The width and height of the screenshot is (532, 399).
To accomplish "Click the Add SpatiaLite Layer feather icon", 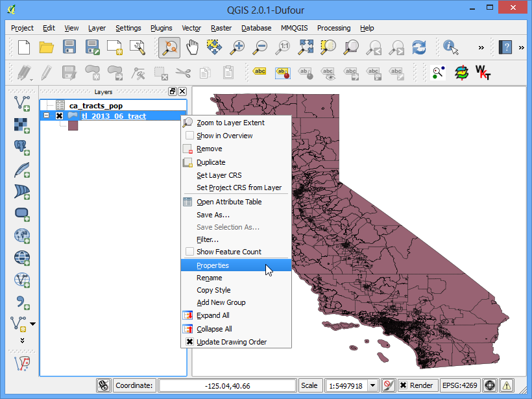I will [21, 169].
